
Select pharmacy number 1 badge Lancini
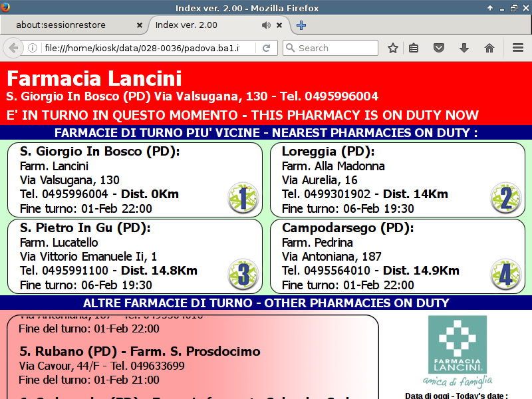pyautogui.click(x=243, y=198)
